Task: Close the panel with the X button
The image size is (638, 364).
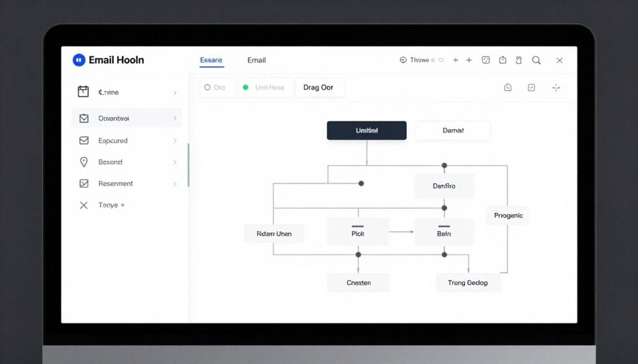Action: [559, 60]
